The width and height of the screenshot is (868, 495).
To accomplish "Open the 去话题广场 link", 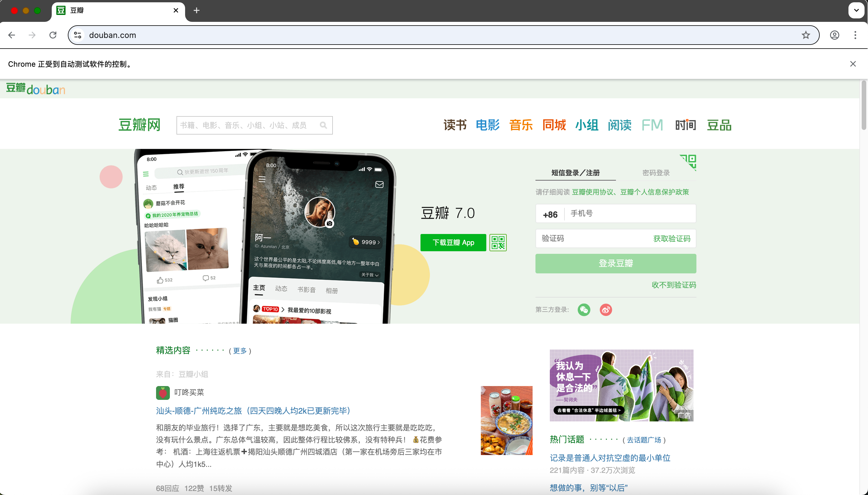I will click(x=644, y=440).
